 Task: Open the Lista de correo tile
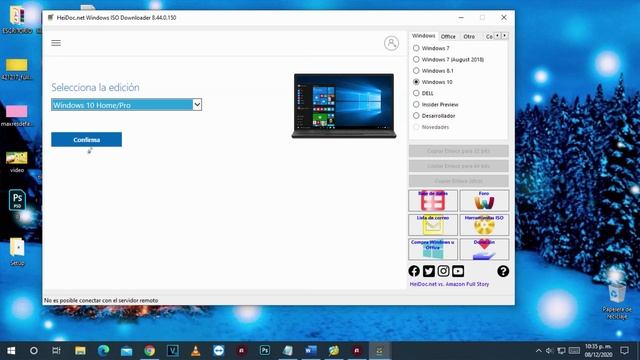[x=433, y=225]
